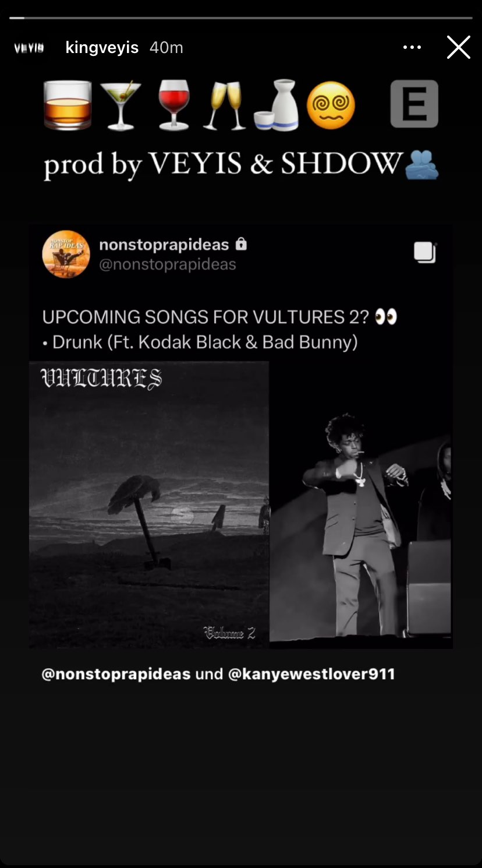This screenshot has width=482, height=868.
Task: Tap the story progress bar at top
Action: point(241,18)
